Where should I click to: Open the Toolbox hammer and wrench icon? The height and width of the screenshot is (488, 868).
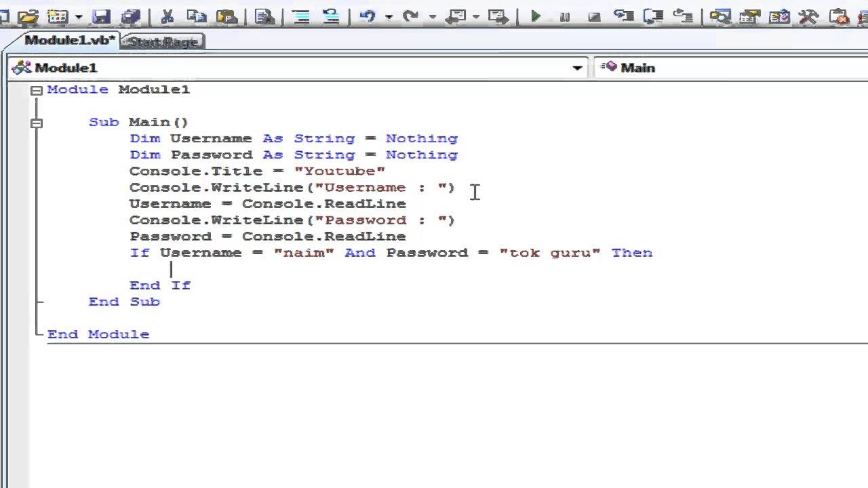click(x=808, y=17)
